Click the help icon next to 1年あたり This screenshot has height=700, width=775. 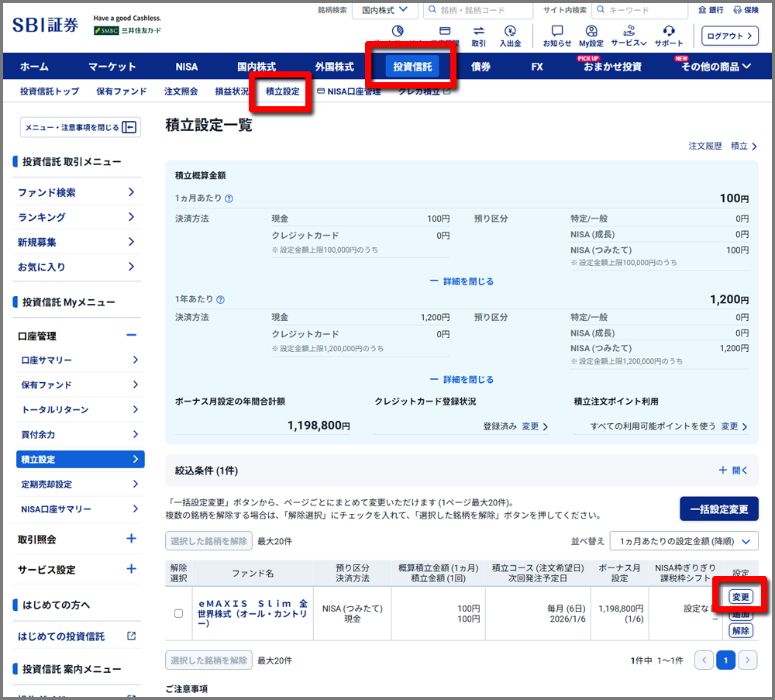[x=220, y=299]
